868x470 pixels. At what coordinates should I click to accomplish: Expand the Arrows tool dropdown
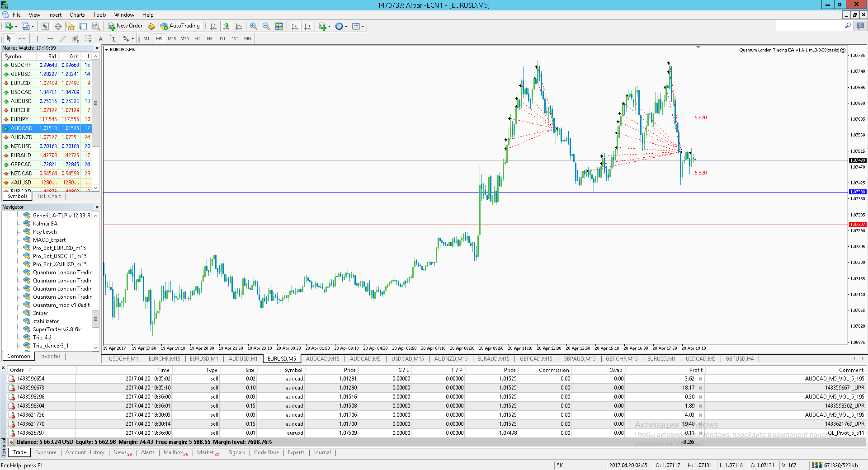(132, 38)
